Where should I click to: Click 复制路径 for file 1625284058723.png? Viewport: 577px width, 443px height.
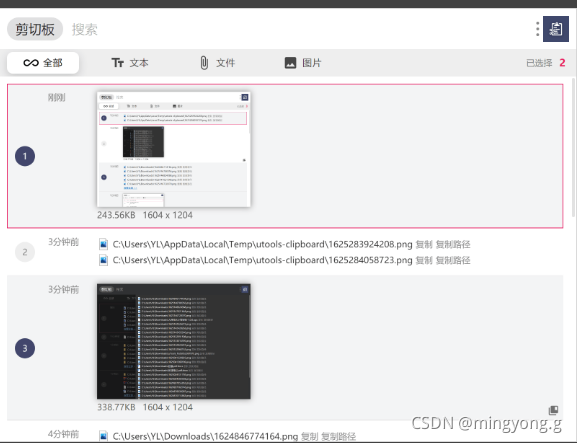[x=453, y=261]
